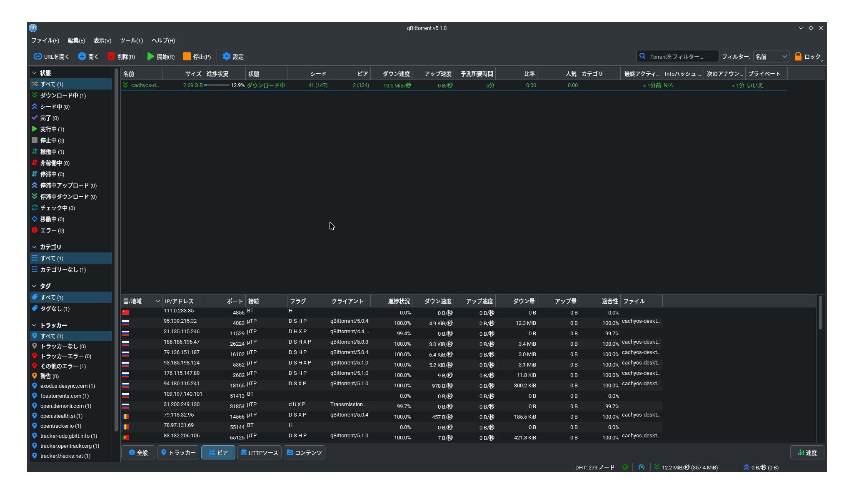Select peer 83.132.206.106 row
This screenshot has height=504, width=854.
coord(392,437)
